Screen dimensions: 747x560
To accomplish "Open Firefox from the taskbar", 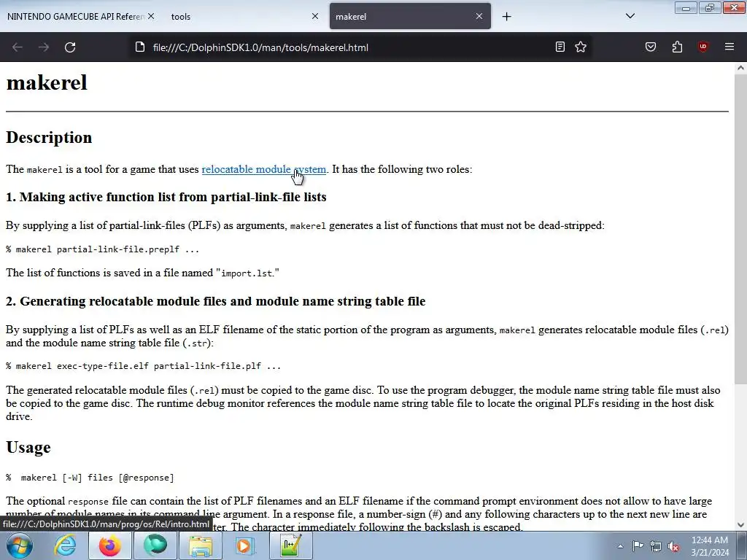I will [109, 545].
